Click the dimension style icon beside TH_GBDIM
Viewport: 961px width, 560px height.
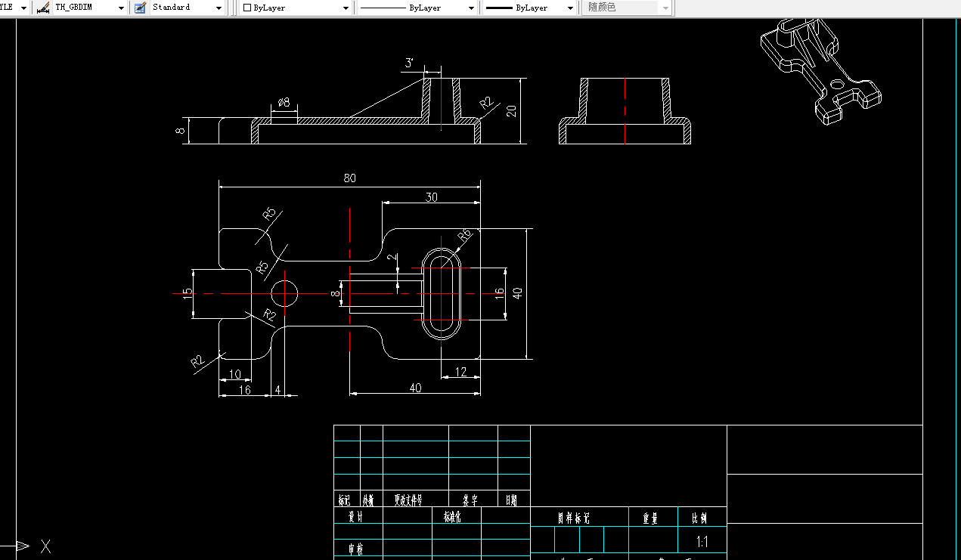coord(42,8)
